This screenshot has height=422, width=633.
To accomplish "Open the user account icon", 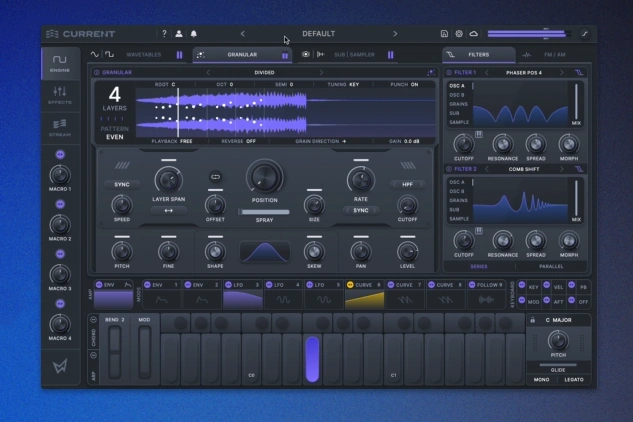I will tap(178, 34).
